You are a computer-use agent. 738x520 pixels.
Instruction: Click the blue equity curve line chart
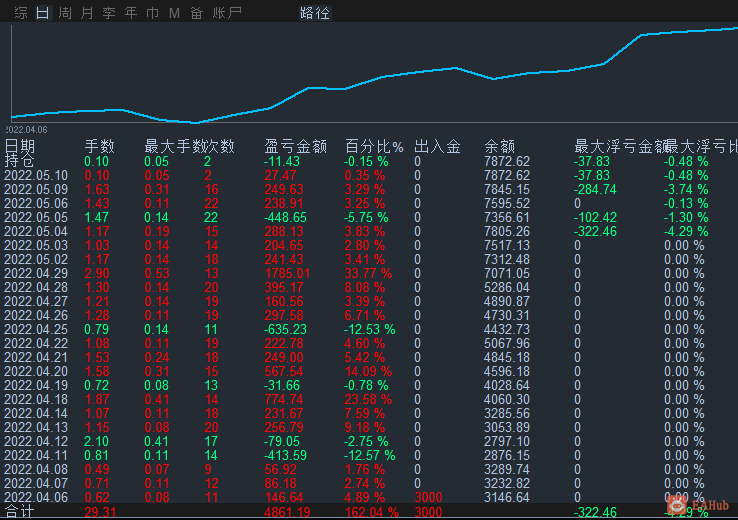374,75
